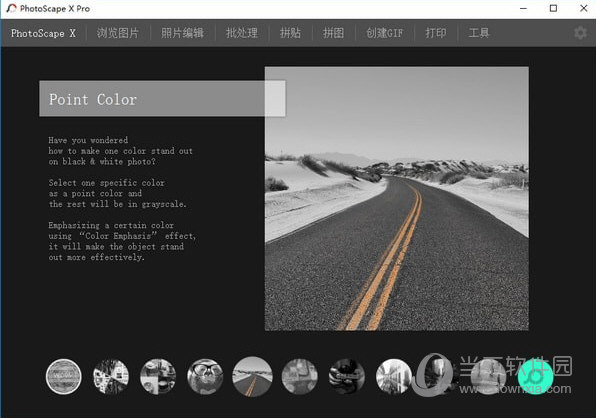Switch to the 打印 tab

coord(436,33)
